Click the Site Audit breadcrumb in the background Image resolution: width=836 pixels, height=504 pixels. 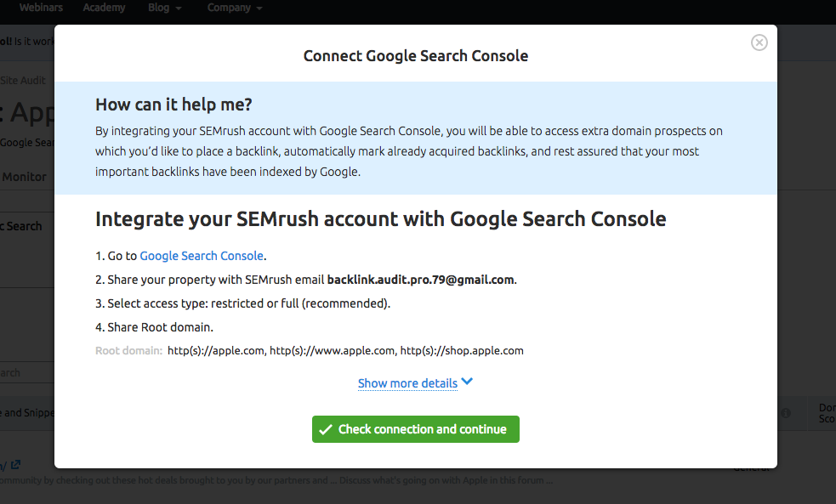(23, 81)
